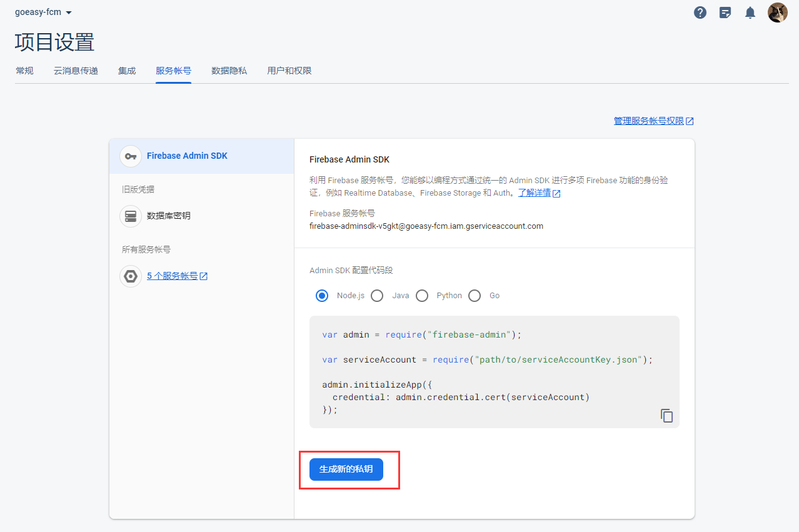Click the firebase-adminsdk service account email
This screenshot has width=799, height=532.
click(426, 226)
